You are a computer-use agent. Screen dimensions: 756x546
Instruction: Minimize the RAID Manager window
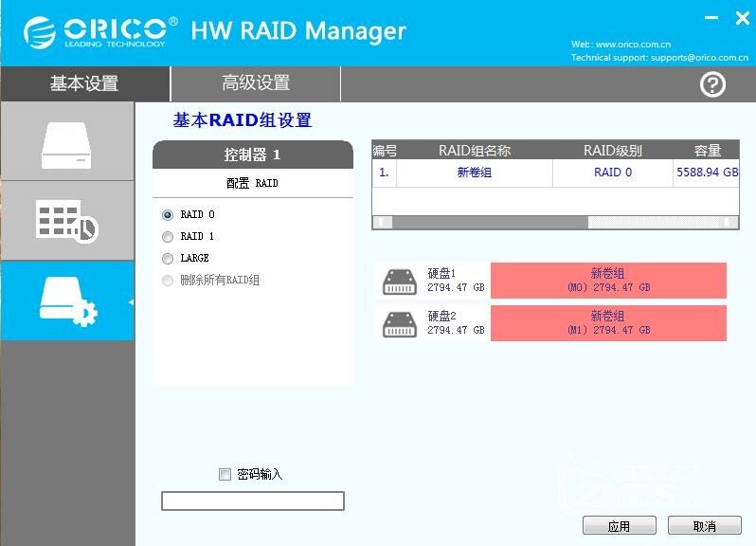click(711, 18)
